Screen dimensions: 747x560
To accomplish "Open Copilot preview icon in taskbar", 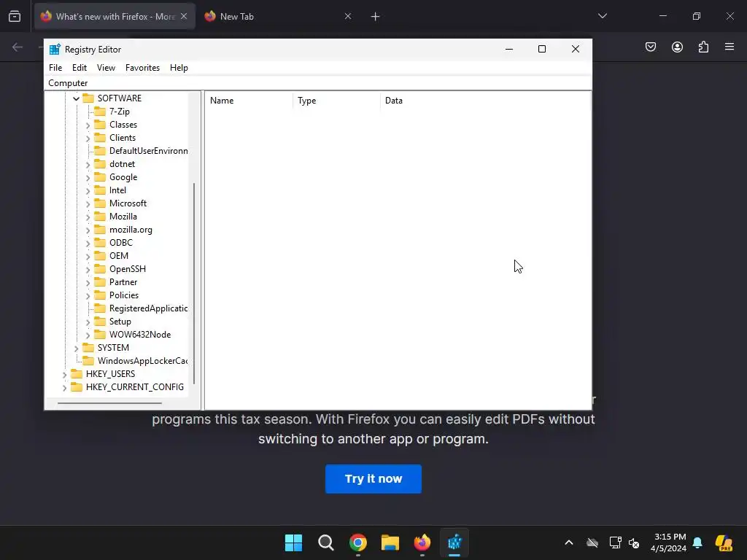I will (x=723, y=542).
